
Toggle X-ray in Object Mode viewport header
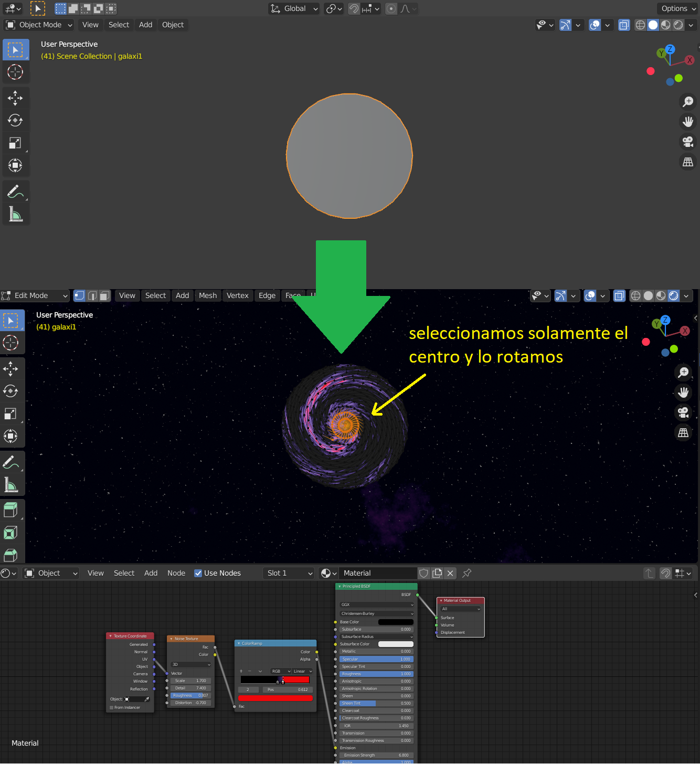[624, 25]
